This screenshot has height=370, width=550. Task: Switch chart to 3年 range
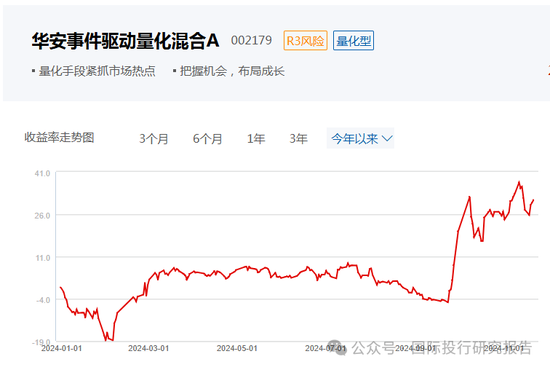298,139
